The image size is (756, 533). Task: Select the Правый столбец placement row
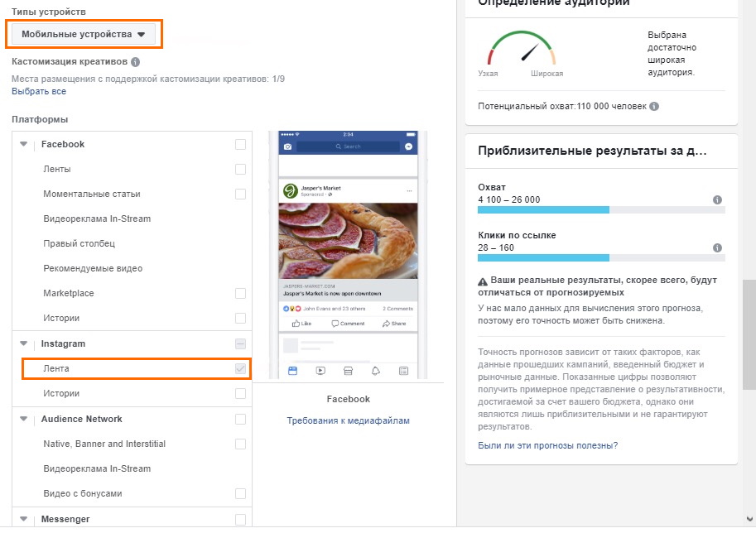132,243
